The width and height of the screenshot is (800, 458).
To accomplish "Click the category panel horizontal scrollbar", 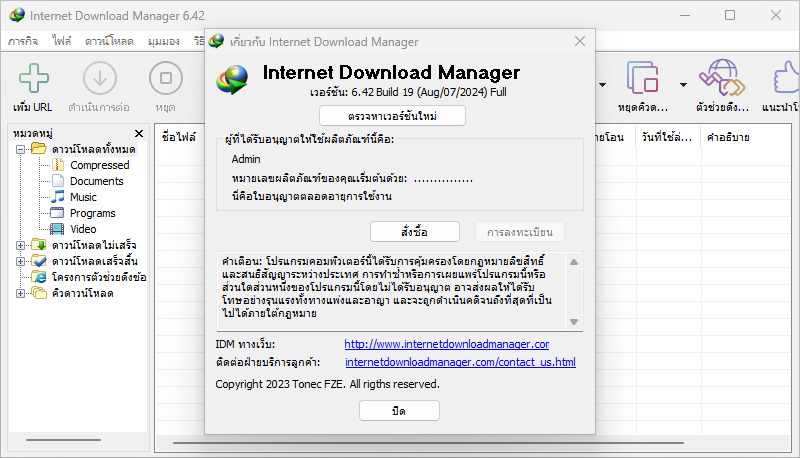I will tap(64, 440).
